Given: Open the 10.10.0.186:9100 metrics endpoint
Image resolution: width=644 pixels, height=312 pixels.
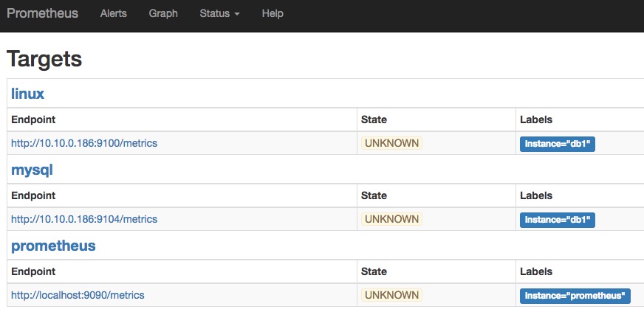Looking at the screenshot, I should pos(84,143).
